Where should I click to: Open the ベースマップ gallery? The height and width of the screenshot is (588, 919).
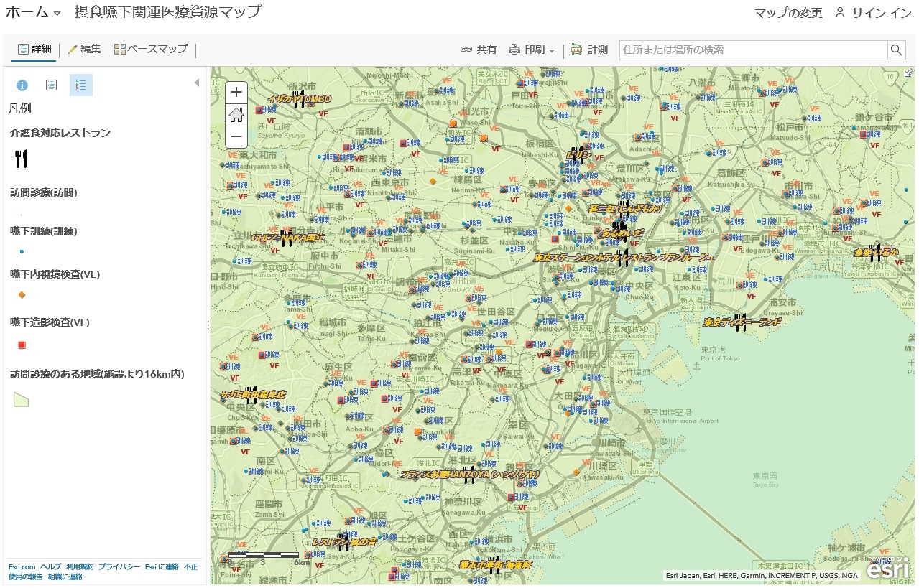(x=151, y=50)
